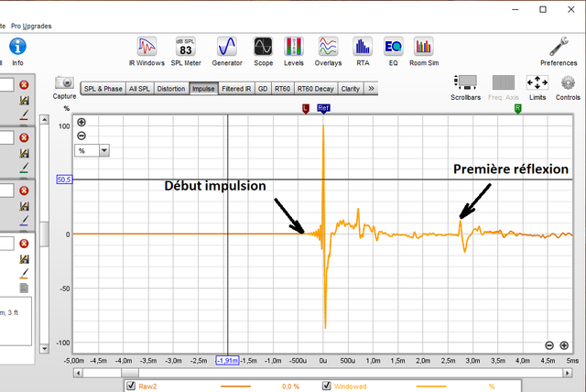The width and height of the screenshot is (586, 392).
Task: Remove the third measurement with its red X
Action: [x=24, y=191]
